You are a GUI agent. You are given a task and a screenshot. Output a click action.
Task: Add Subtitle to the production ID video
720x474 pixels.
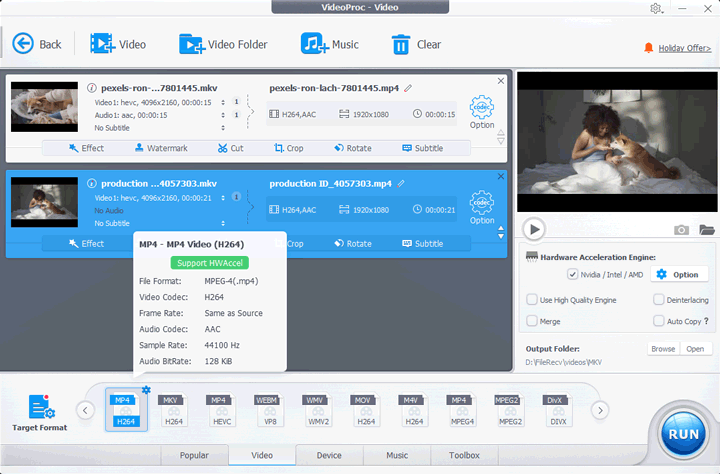[x=422, y=243]
